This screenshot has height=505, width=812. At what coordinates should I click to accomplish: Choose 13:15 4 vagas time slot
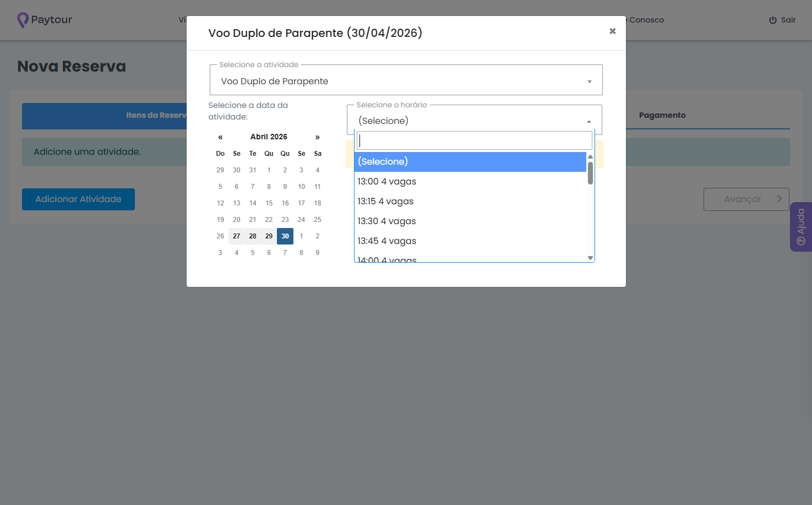coord(470,202)
